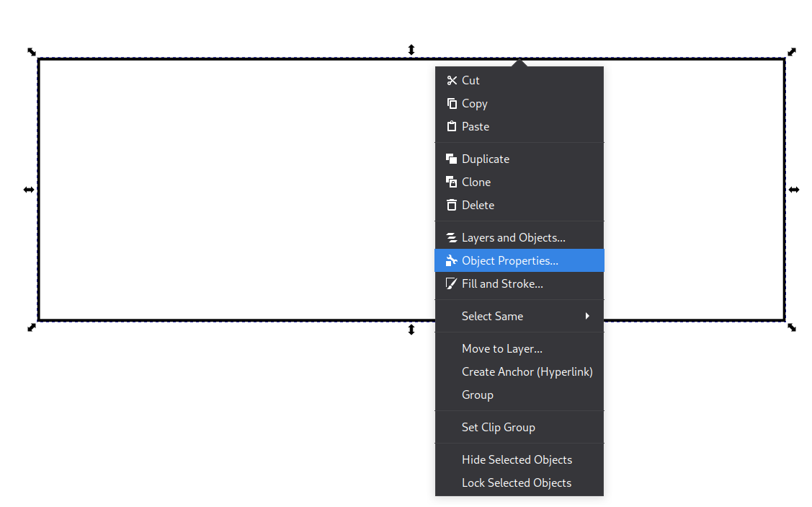Click the Paste clipboard icon
This screenshot has width=812, height=507.
click(452, 126)
